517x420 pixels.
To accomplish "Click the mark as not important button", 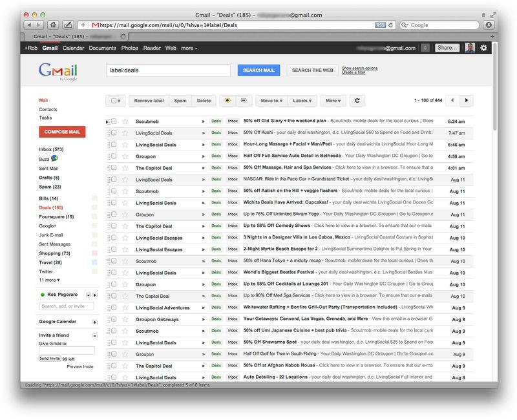I will coord(244,101).
